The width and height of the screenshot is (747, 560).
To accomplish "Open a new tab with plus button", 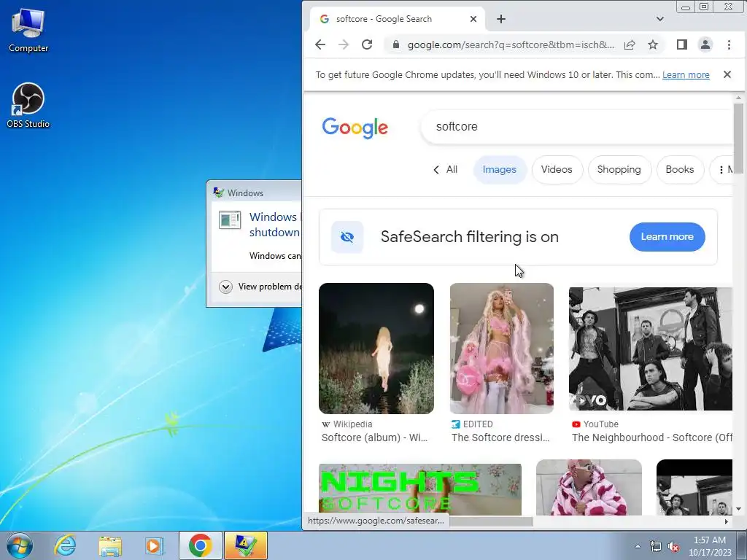I will tap(500, 19).
